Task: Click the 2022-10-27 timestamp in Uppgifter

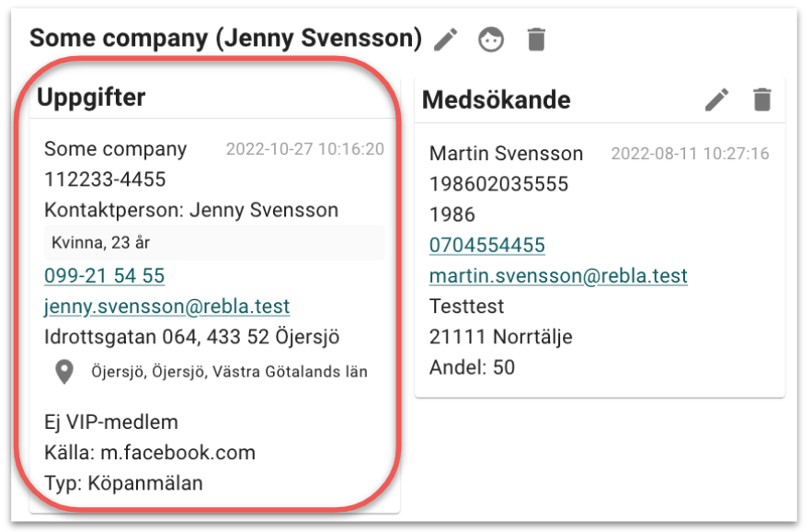Action: [x=305, y=149]
